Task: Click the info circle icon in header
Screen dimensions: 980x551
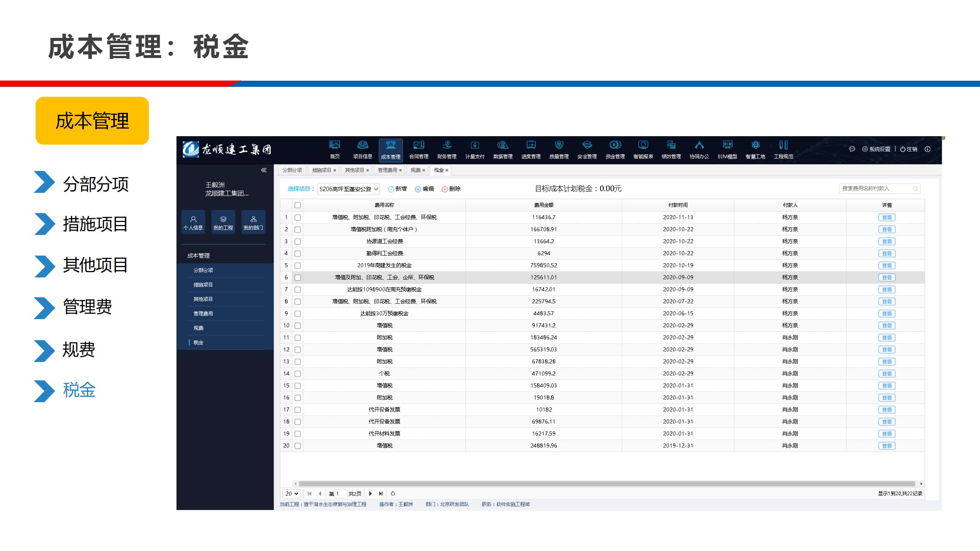Action: 928,149
